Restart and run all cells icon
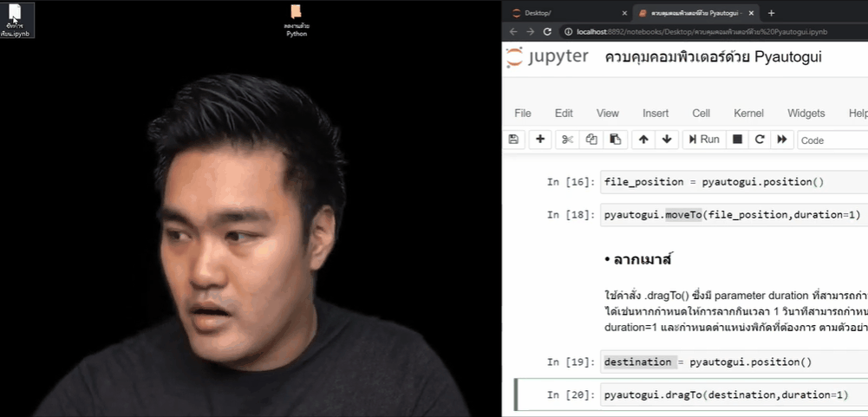Screen dimensions: 868x417 coord(782,140)
